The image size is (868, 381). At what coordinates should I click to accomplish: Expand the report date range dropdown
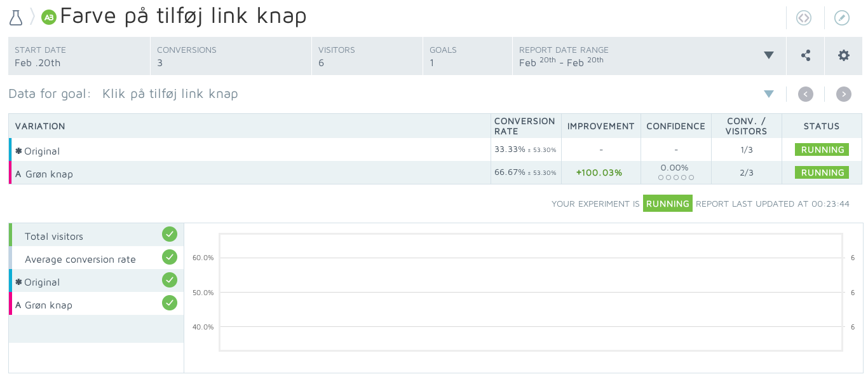click(x=769, y=55)
